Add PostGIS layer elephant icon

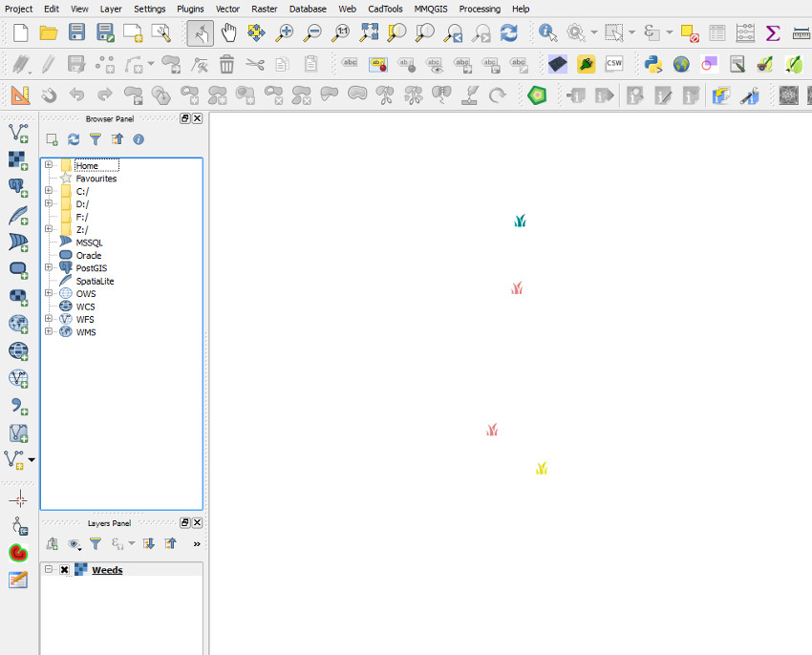[18, 188]
